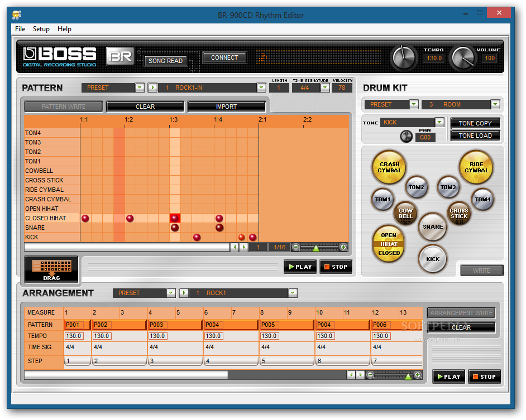This screenshot has width=526, height=420.
Task: Tap the TOM1 drum pad
Action: (382, 199)
